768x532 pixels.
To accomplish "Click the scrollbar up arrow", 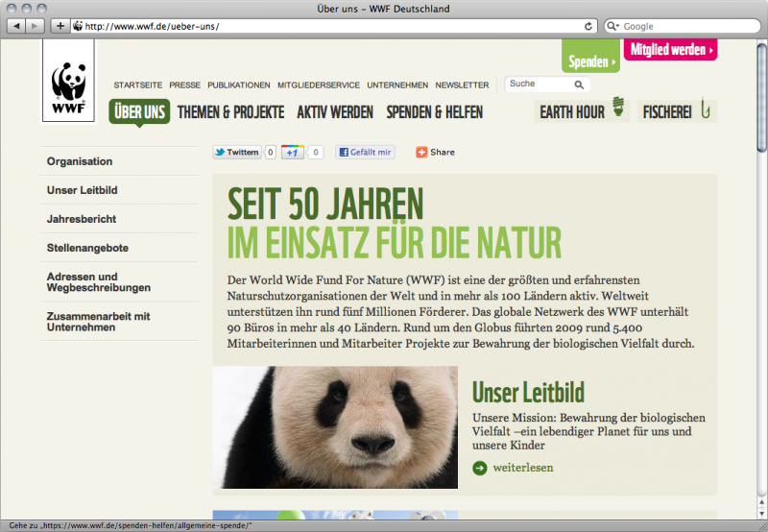I will coord(761,502).
